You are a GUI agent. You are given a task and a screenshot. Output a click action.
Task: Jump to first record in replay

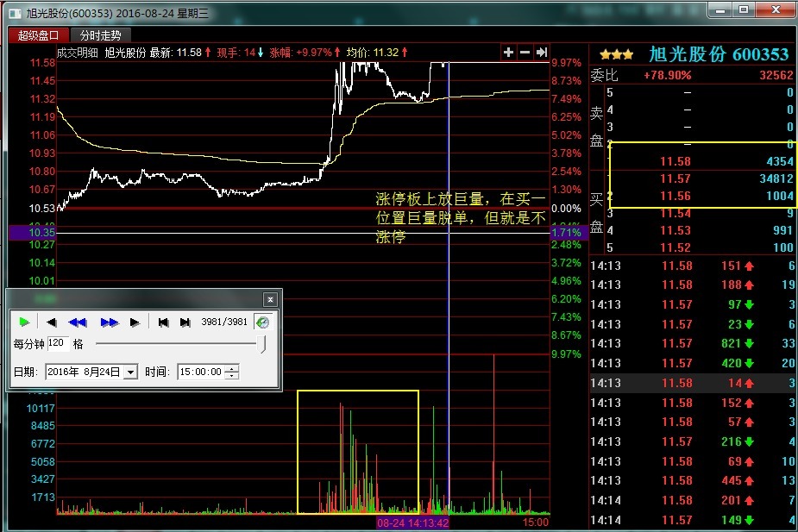163,322
